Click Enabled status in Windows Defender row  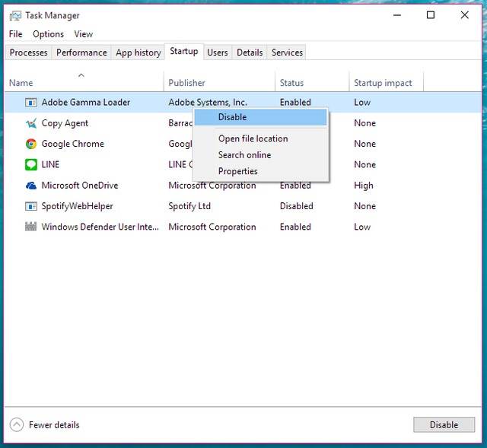tap(295, 227)
